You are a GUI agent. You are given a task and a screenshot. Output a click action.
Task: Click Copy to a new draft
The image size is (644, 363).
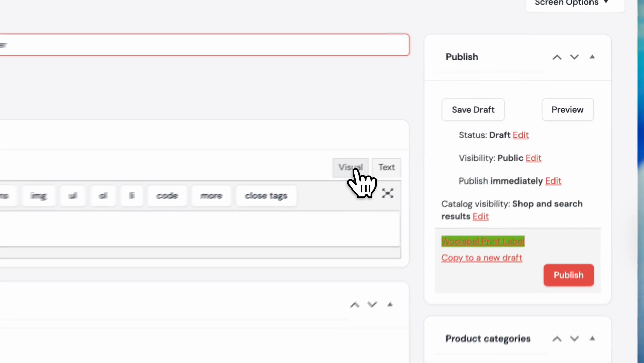[481, 258]
